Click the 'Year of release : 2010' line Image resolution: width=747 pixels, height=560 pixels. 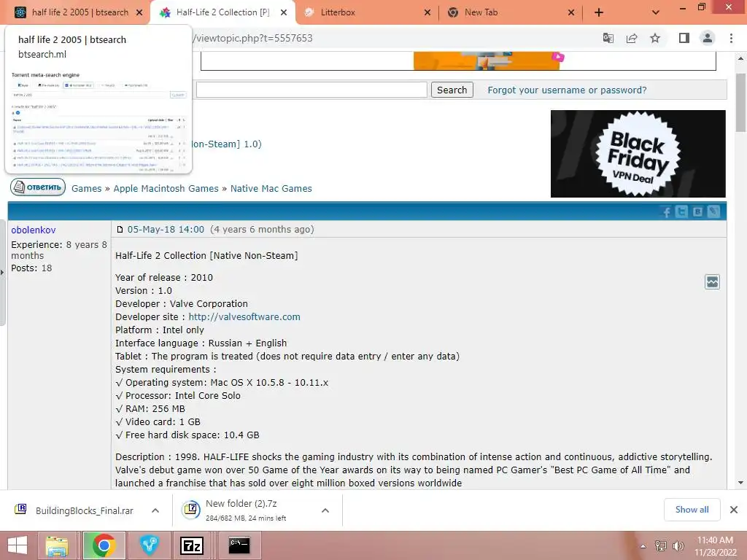pyautogui.click(x=164, y=278)
